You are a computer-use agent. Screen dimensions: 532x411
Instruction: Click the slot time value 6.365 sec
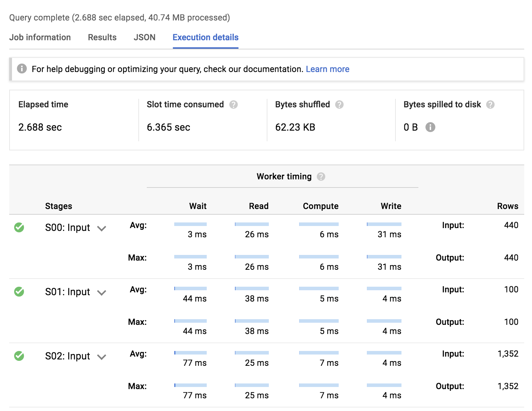coord(169,127)
